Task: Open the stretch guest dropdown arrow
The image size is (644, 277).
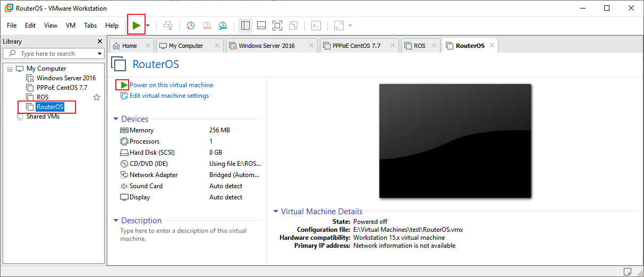Action: (350, 26)
